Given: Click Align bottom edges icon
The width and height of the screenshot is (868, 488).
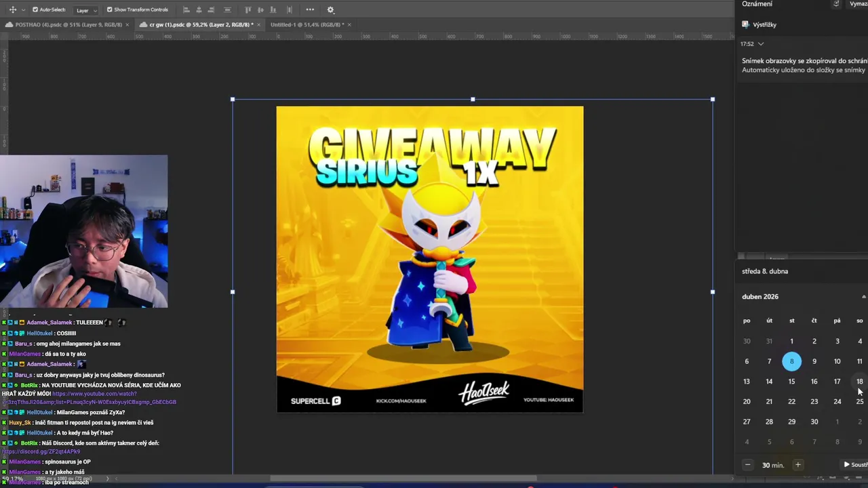Looking at the screenshot, I should tap(272, 9).
